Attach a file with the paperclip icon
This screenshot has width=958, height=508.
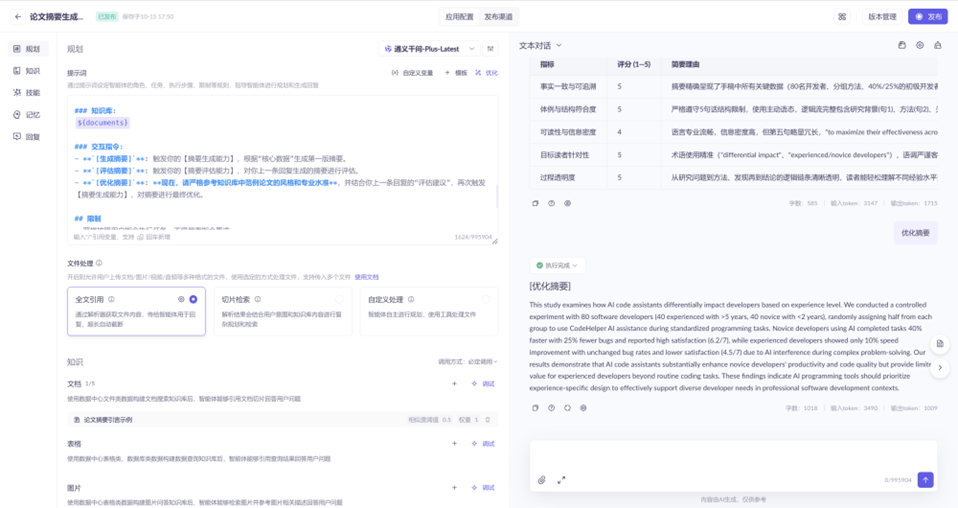(x=541, y=480)
